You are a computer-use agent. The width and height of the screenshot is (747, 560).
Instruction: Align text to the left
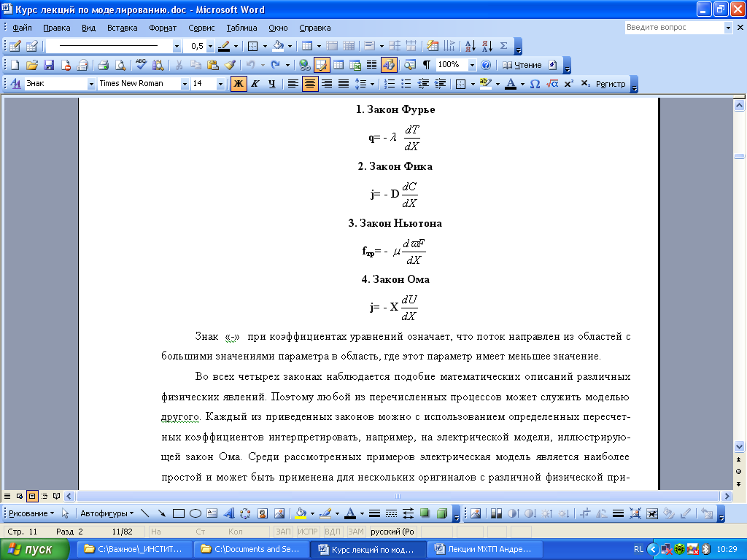coord(293,84)
